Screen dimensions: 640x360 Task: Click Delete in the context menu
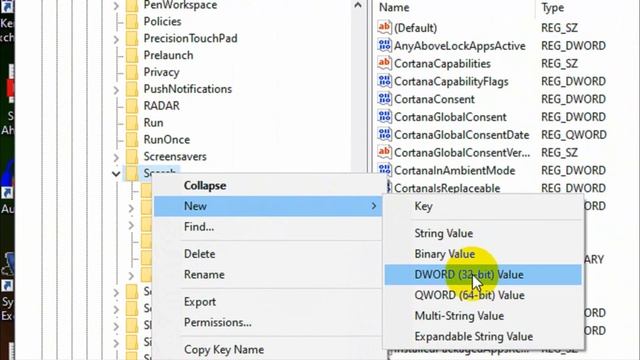coord(268,254)
